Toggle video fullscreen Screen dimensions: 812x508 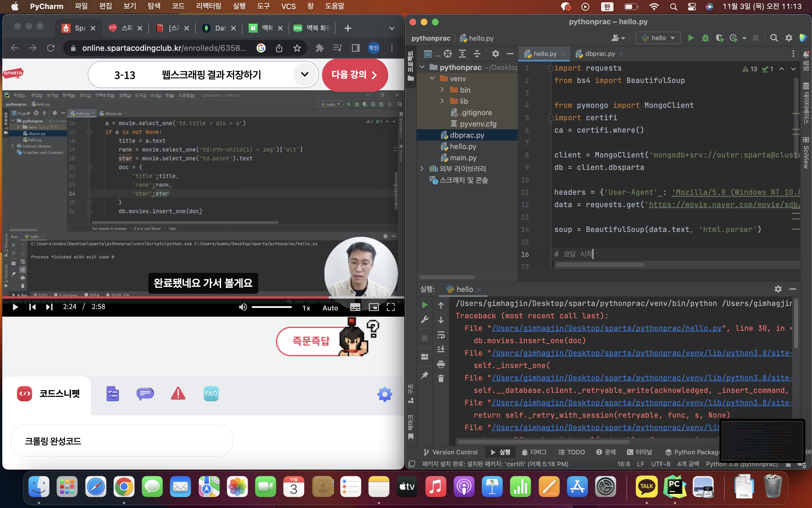pyautogui.click(x=391, y=307)
